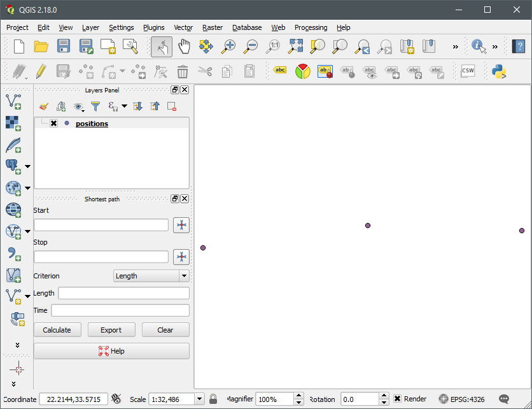The height and width of the screenshot is (409, 532).
Task: Click the CSW MetaSearch icon
Action: pos(468,71)
